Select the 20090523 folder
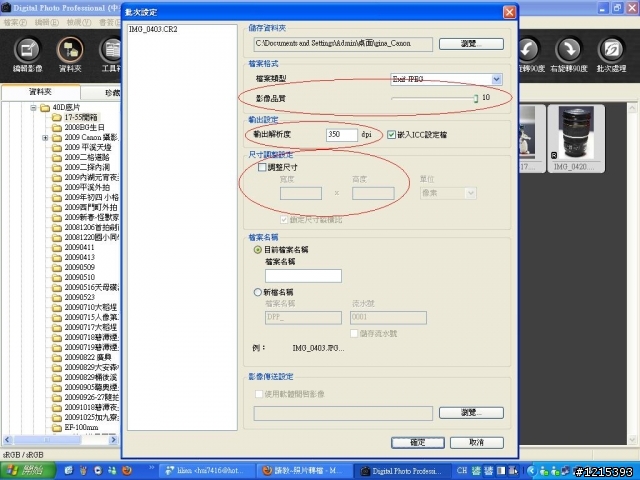This screenshot has height=480, width=640. click(73, 297)
